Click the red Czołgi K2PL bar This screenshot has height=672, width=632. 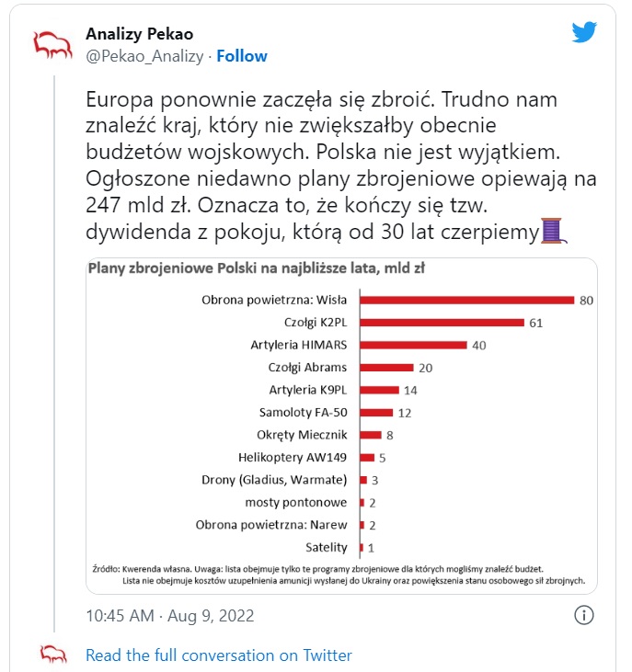point(442,323)
